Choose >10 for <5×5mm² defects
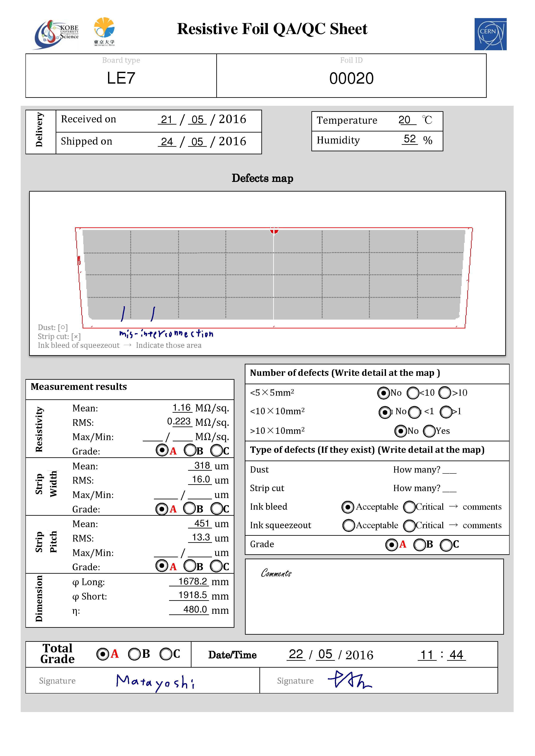The image size is (535, 756). [x=445, y=392]
